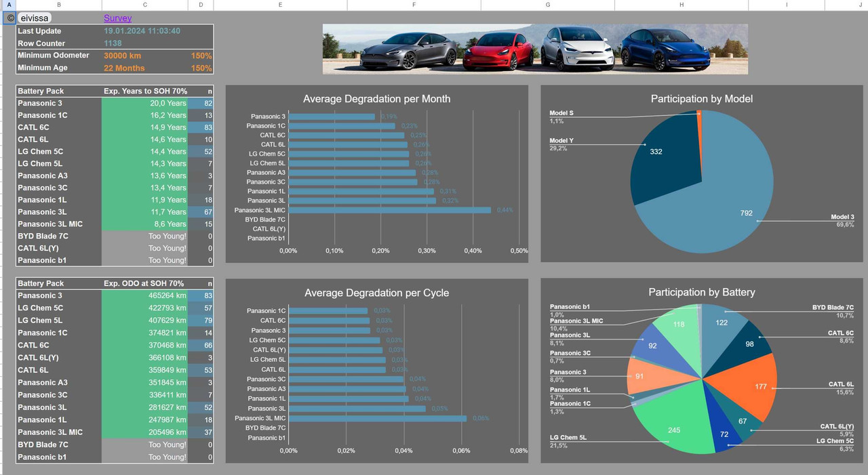
Task: Click the 'Minimum Odometer' label cell
Action: 59,56
